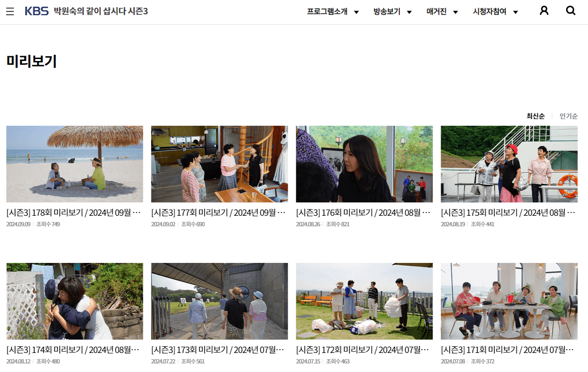Image resolution: width=588 pixels, height=372 pixels.
Task: Open the 방송보기 menu
Action: [x=387, y=11]
